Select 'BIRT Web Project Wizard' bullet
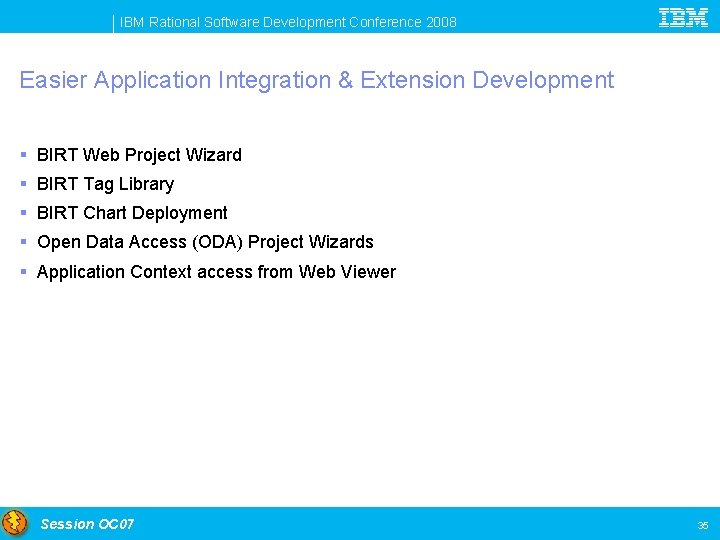This screenshot has width=720, height=540. (139, 155)
